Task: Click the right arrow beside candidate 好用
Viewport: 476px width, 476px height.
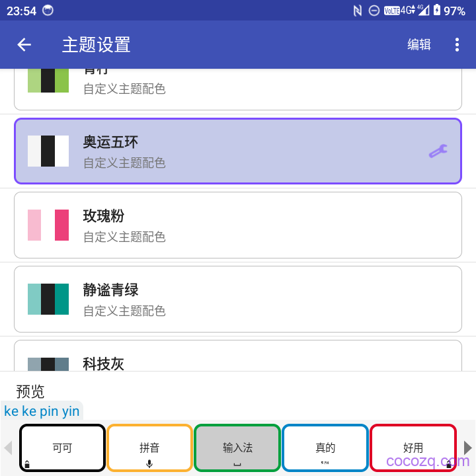Action: click(x=467, y=448)
